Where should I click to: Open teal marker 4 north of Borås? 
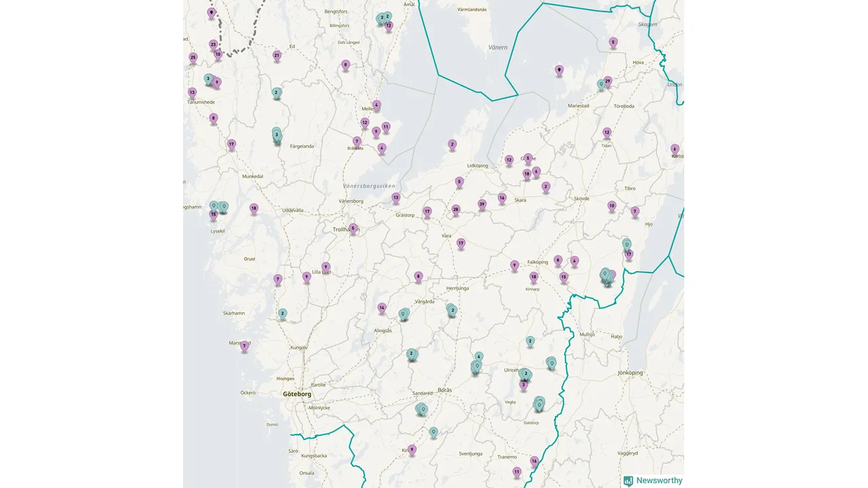[479, 357]
